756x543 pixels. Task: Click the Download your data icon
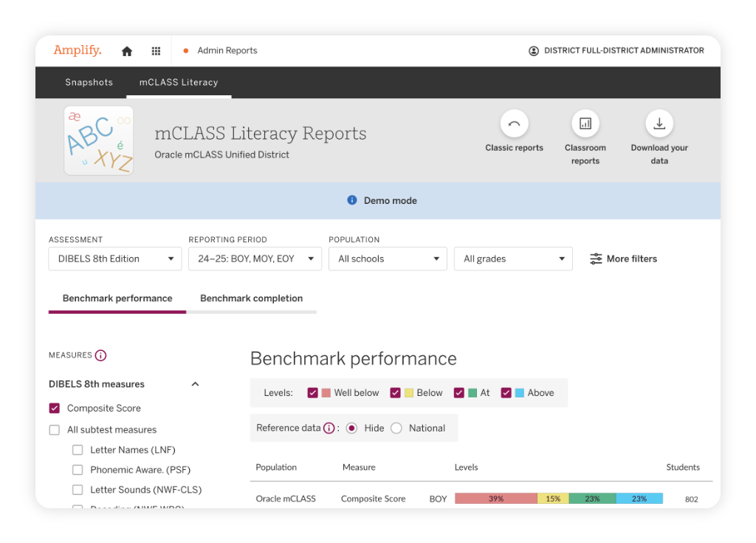coord(659,123)
